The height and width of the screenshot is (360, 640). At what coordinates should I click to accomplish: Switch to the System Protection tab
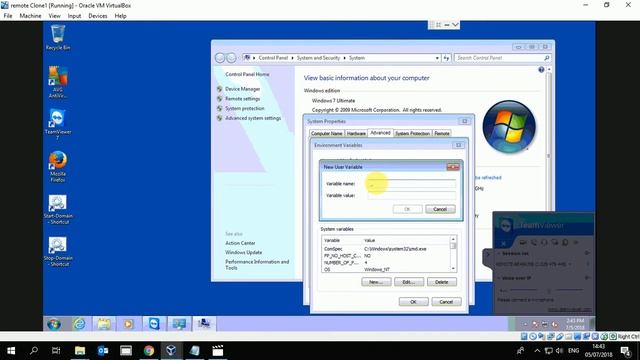coord(412,133)
